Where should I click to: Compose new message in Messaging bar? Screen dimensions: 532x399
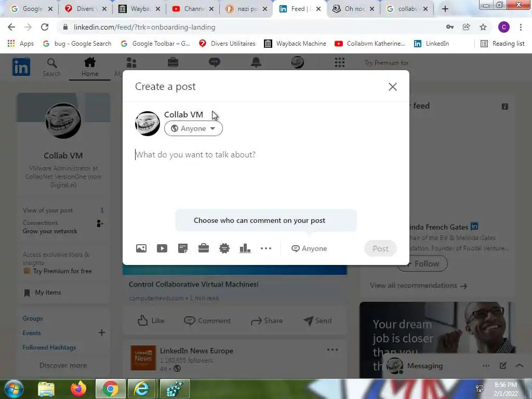503,366
